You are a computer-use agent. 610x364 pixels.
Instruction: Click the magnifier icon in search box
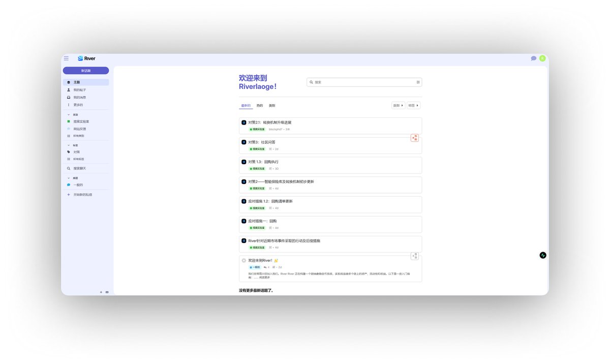tap(311, 82)
